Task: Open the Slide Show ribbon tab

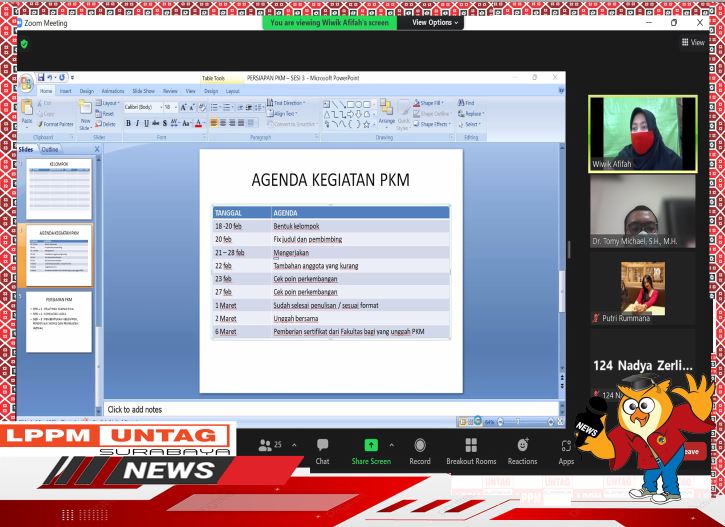Action: point(143,91)
